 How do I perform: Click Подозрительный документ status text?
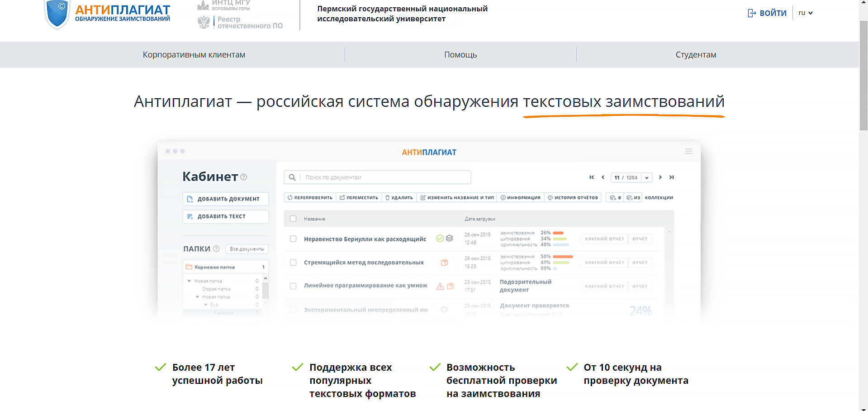526,286
